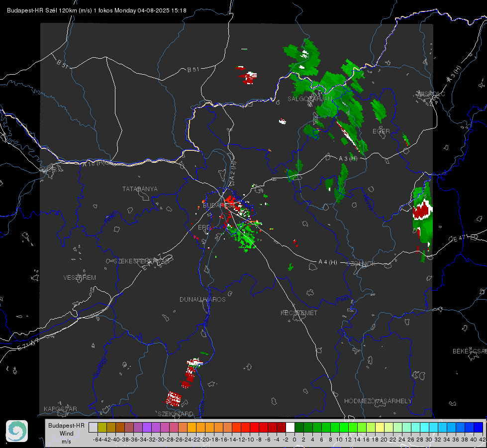Viewport: 487px width, 448px height.
Task: Click the light gray first legend swatch
Action: [x=93, y=427]
